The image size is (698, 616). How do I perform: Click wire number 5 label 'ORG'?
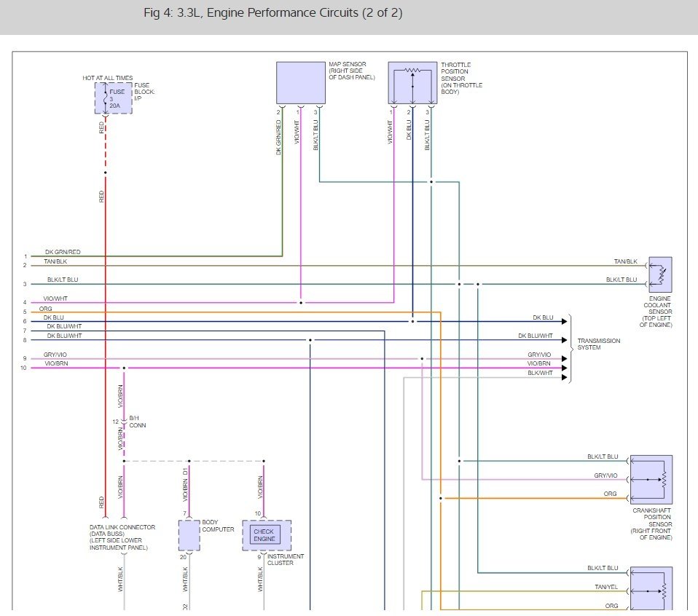pos(45,309)
